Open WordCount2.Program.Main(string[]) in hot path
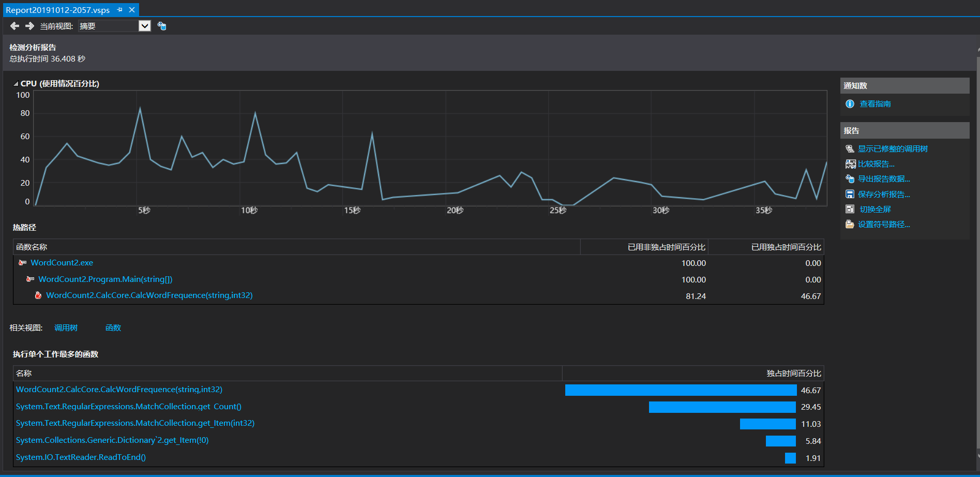 point(105,279)
